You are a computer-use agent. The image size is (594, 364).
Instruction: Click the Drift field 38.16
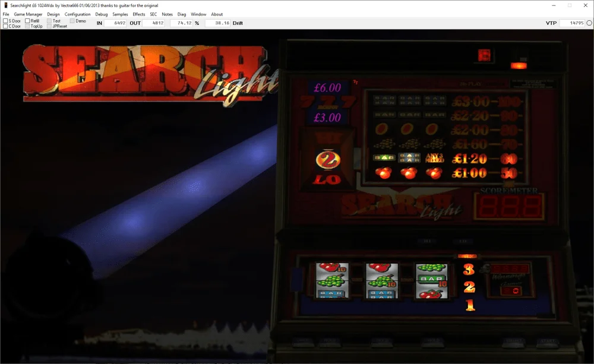(217, 23)
